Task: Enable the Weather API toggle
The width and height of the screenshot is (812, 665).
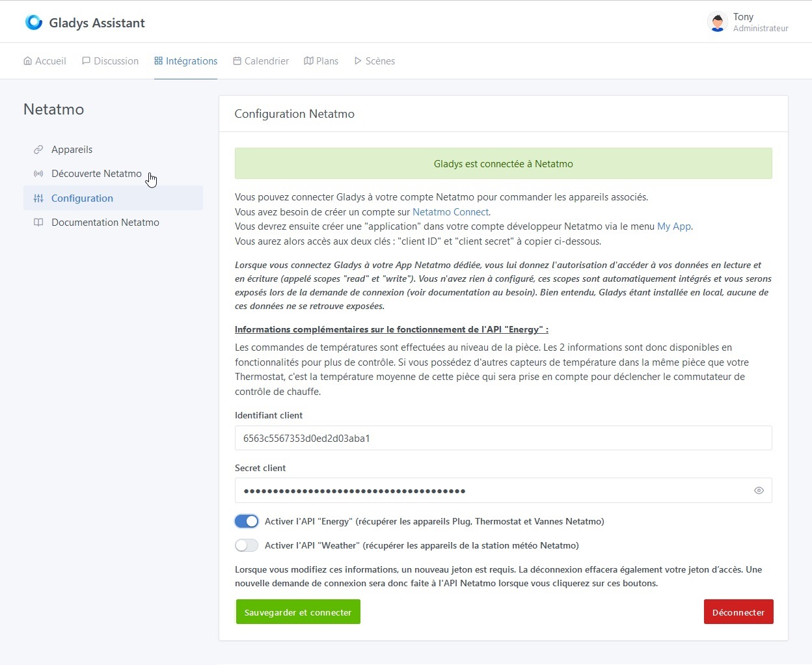Action: click(x=247, y=545)
